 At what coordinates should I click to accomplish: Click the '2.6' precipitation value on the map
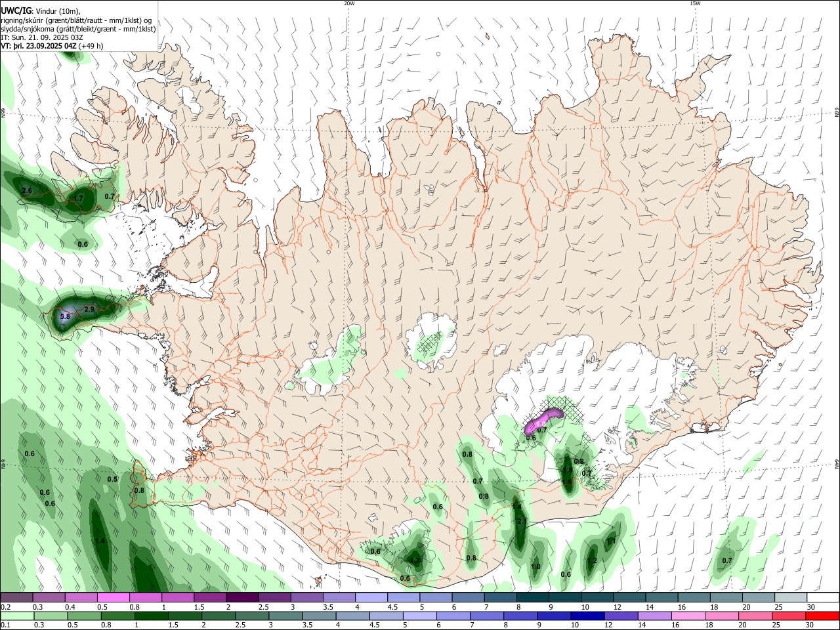coord(27,191)
